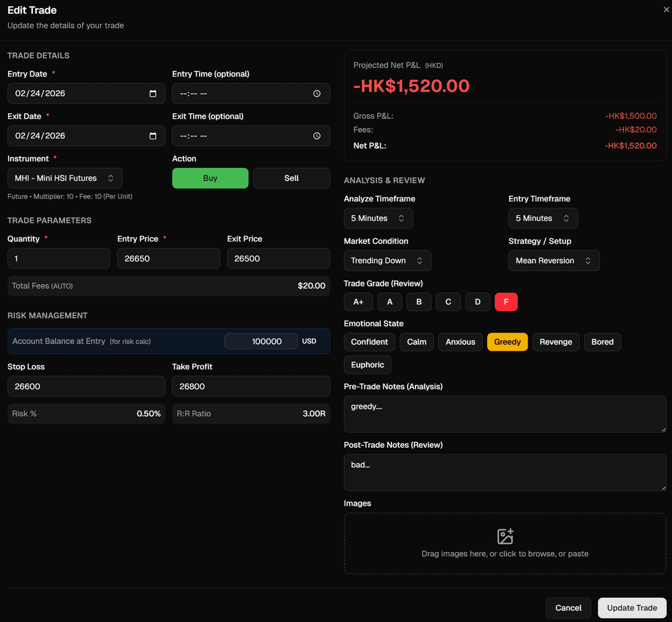Click the Update Trade button
The height and width of the screenshot is (622, 672).
632,608
